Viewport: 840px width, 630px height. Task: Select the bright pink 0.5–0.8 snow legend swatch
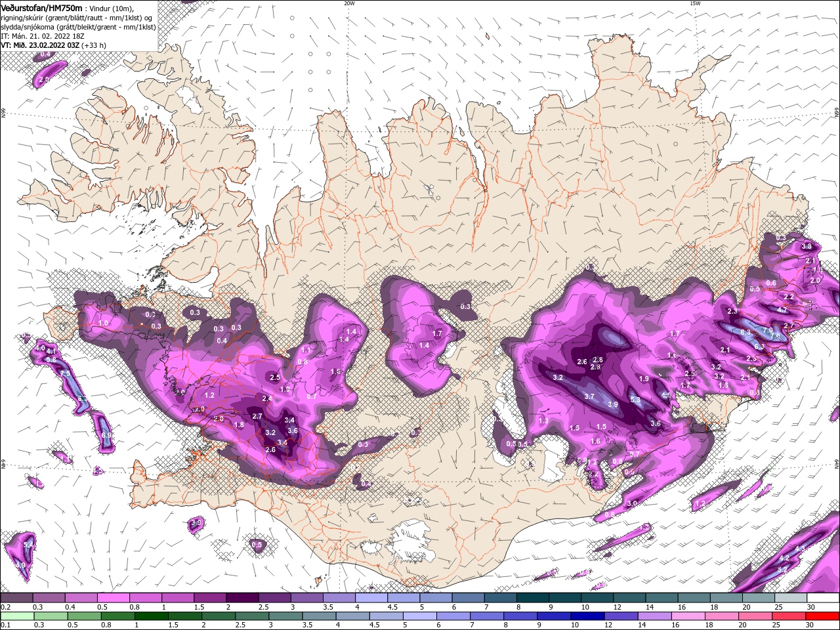click(113, 598)
